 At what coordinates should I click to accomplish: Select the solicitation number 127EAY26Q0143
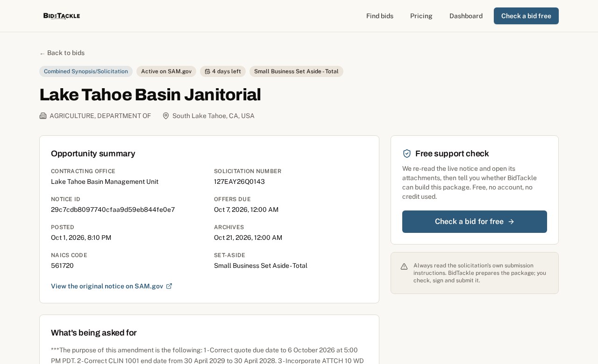pos(239,182)
